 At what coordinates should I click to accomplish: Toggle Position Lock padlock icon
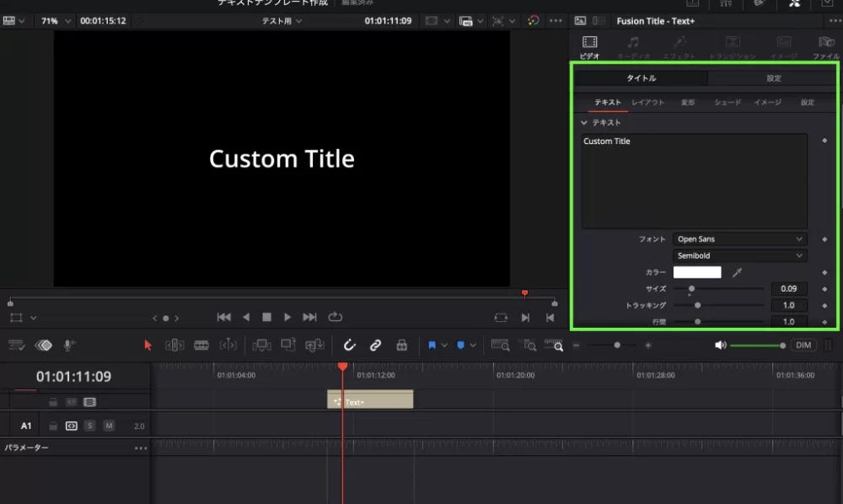coord(401,345)
